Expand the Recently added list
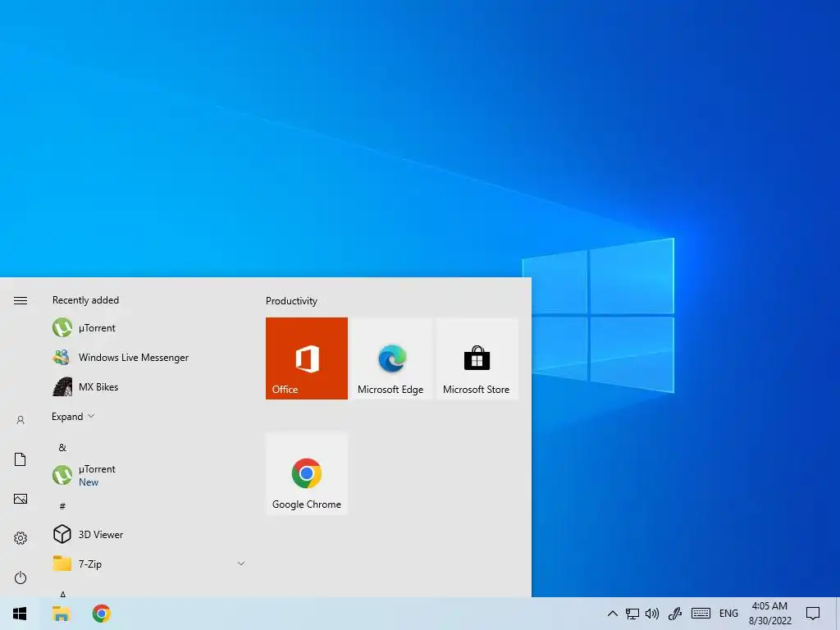840x630 pixels. tap(73, 416)
